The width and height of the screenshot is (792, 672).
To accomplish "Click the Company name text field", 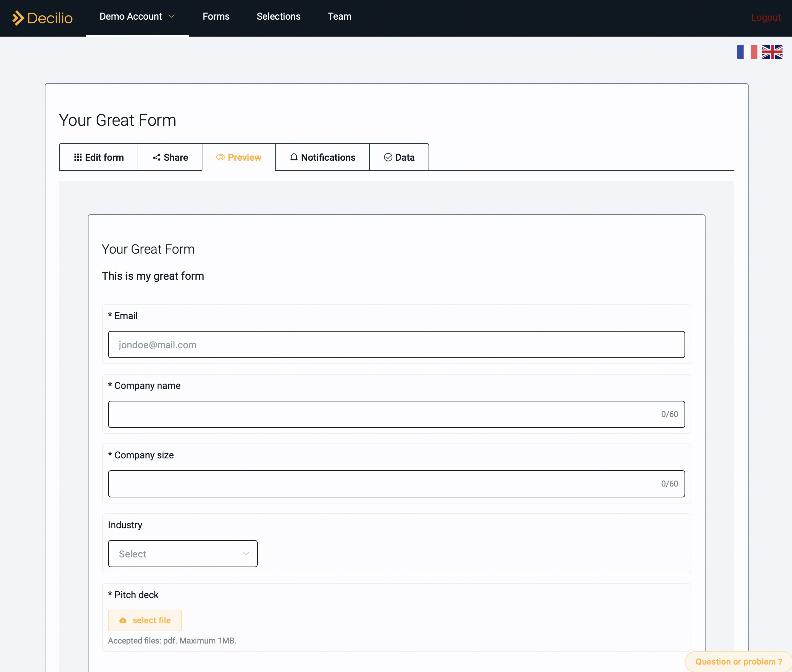I will [396, 414].
